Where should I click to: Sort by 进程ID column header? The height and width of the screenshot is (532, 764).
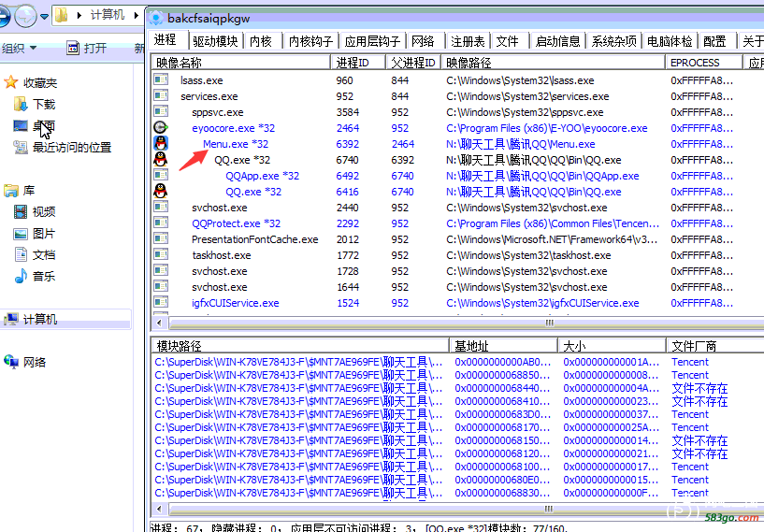[x=358, y=63]
